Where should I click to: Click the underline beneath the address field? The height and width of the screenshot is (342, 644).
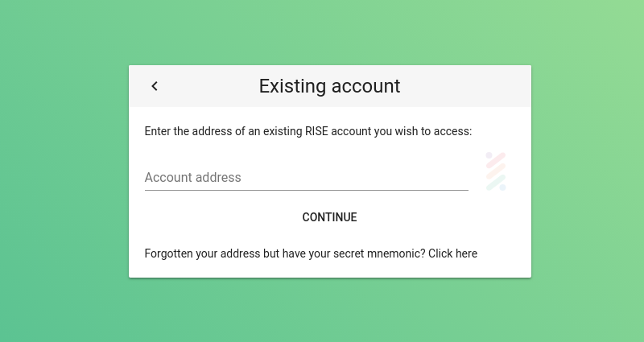[307, 190]
